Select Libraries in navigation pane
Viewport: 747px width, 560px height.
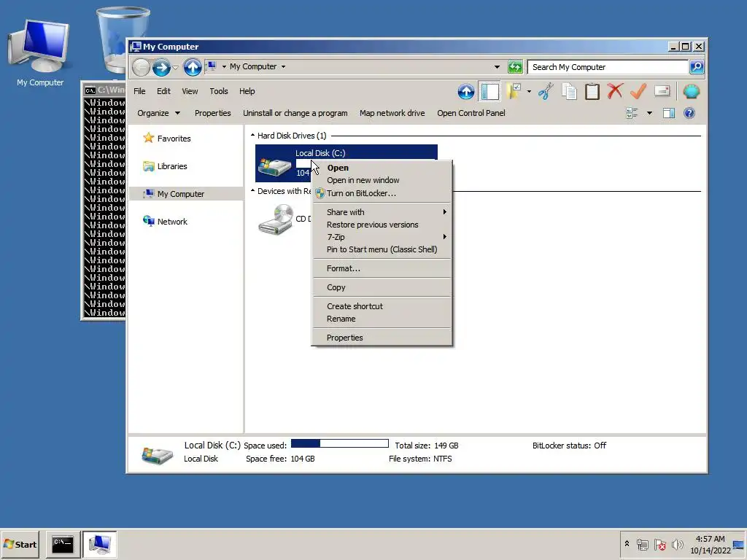(172, 166)
